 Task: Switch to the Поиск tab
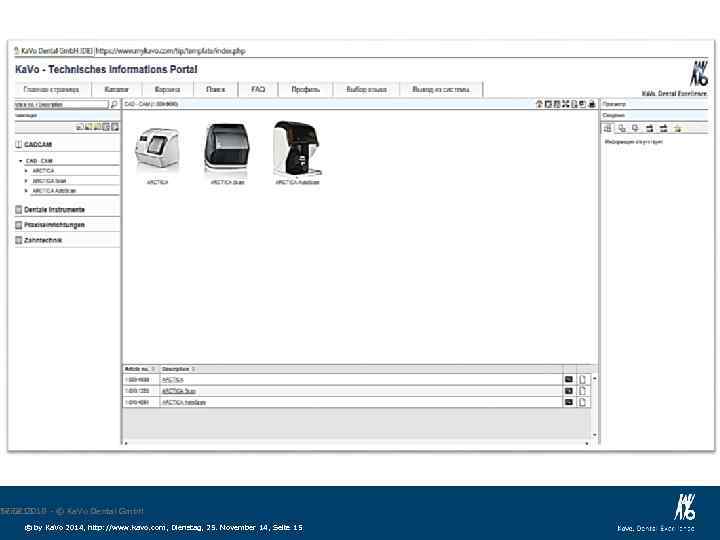[216, 90]
